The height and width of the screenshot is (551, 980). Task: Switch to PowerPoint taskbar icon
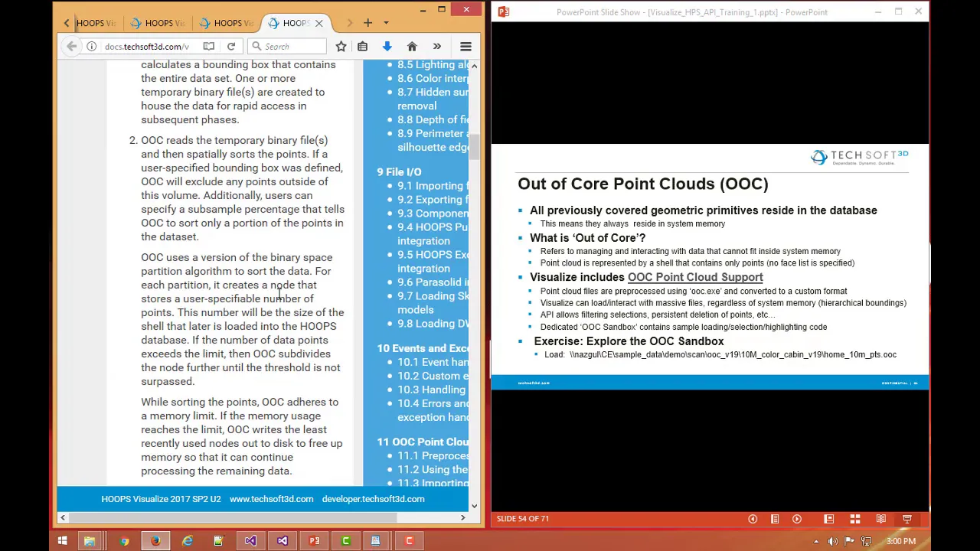point(314,541)
